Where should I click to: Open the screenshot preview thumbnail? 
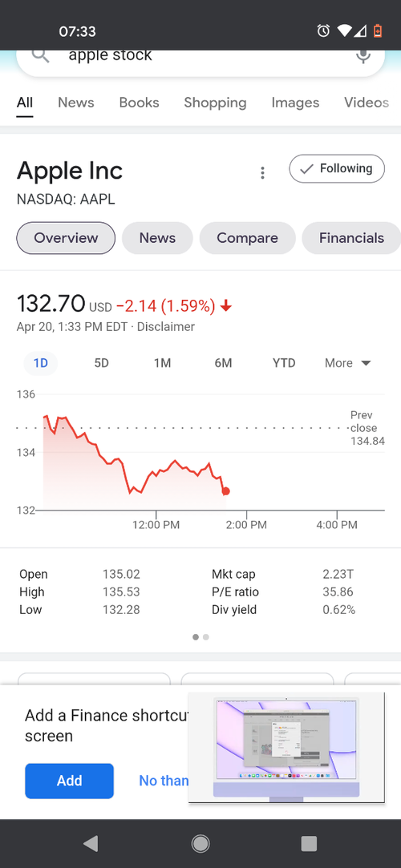click(x=286, y=747)
